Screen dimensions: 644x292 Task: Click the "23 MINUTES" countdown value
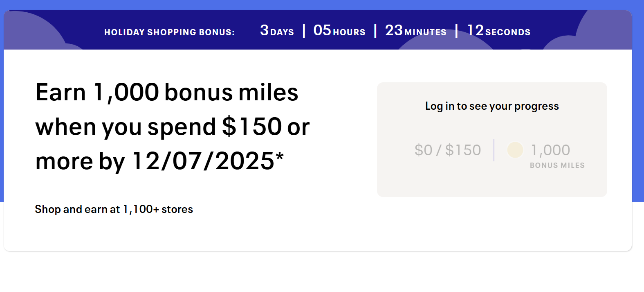[x=415, y=31]
